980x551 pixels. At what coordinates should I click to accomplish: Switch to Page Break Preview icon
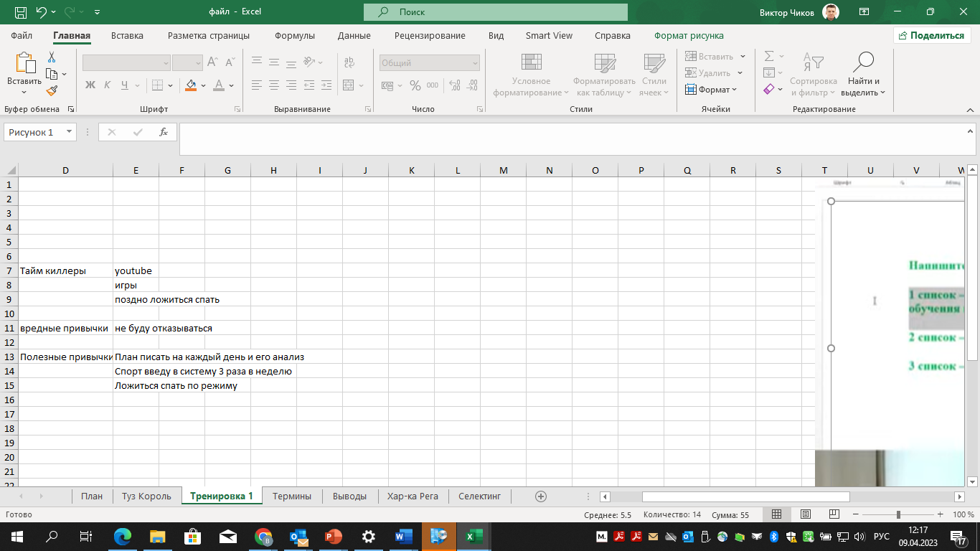point(834,514)
